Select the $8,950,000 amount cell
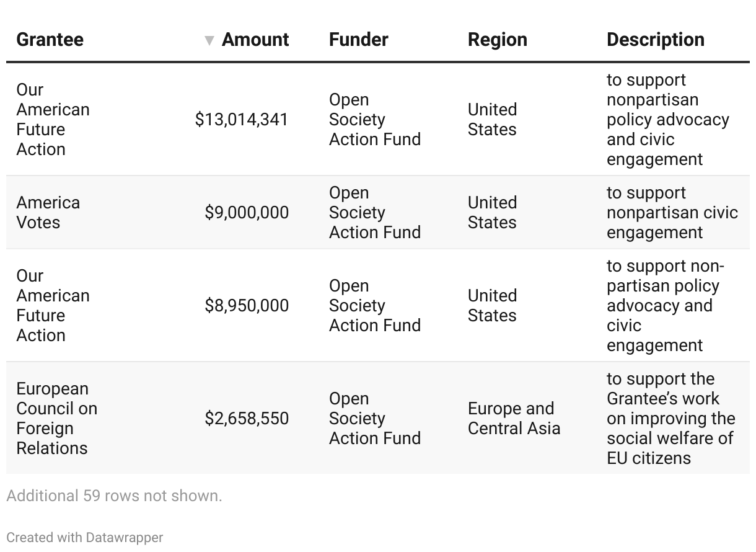 247,305
